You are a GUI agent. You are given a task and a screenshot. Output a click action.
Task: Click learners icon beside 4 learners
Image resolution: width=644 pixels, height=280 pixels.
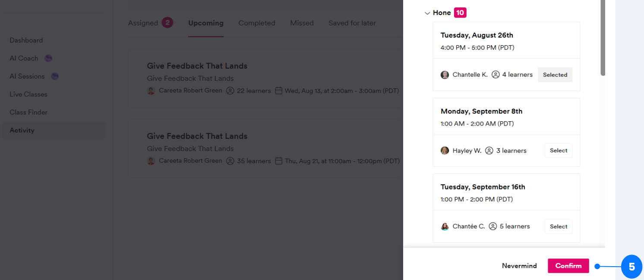(x=496, y=75)
